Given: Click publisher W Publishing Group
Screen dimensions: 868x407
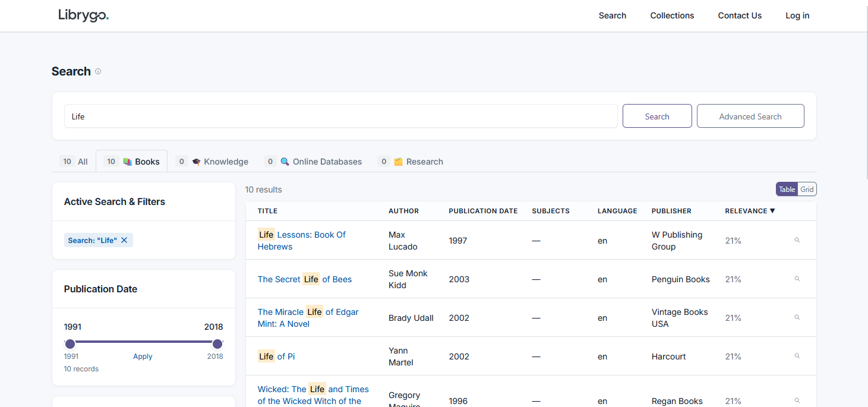Looking at the screenshot, I should (x=677, y=241).
